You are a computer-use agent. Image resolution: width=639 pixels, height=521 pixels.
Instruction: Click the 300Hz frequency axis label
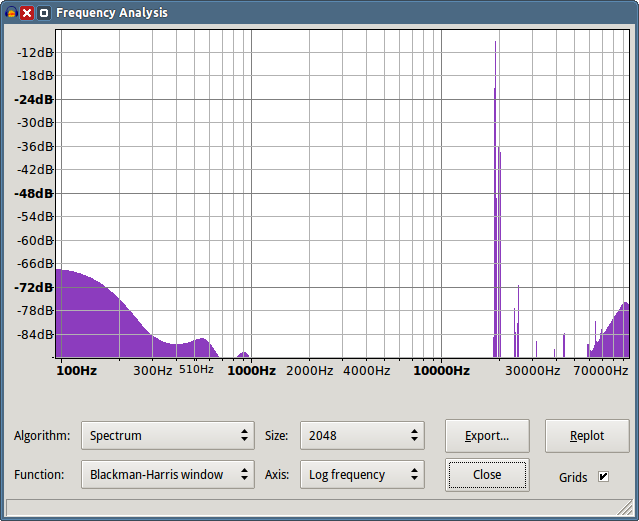click(153, 371)
